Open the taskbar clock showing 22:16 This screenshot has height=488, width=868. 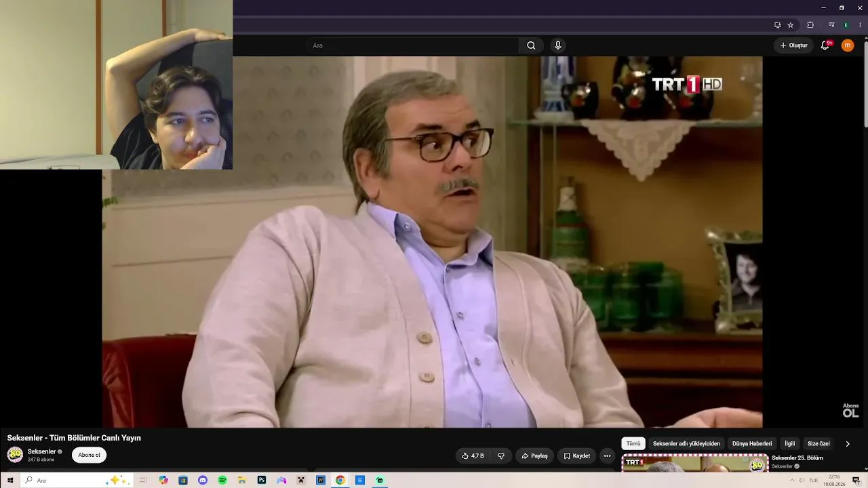(x=834, y=481)
